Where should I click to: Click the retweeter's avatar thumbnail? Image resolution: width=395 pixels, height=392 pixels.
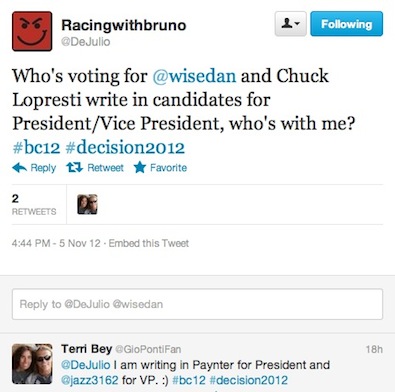click(87, 204)
